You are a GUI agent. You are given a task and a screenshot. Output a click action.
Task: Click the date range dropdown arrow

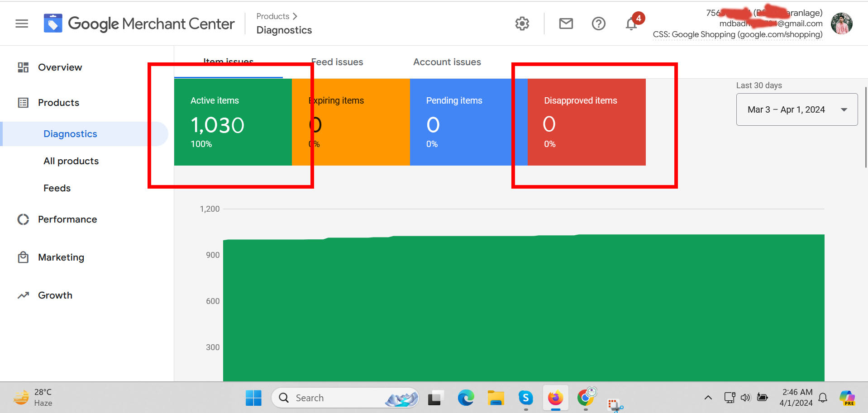point(844,110)
